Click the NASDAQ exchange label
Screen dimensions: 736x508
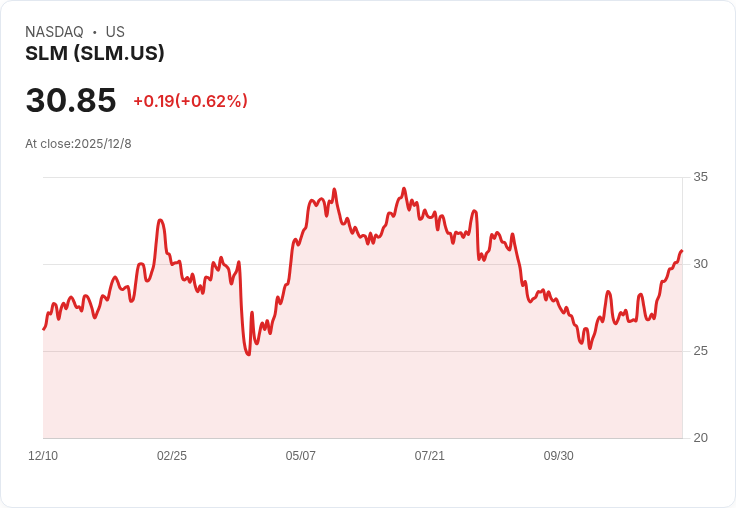[54, 32]
